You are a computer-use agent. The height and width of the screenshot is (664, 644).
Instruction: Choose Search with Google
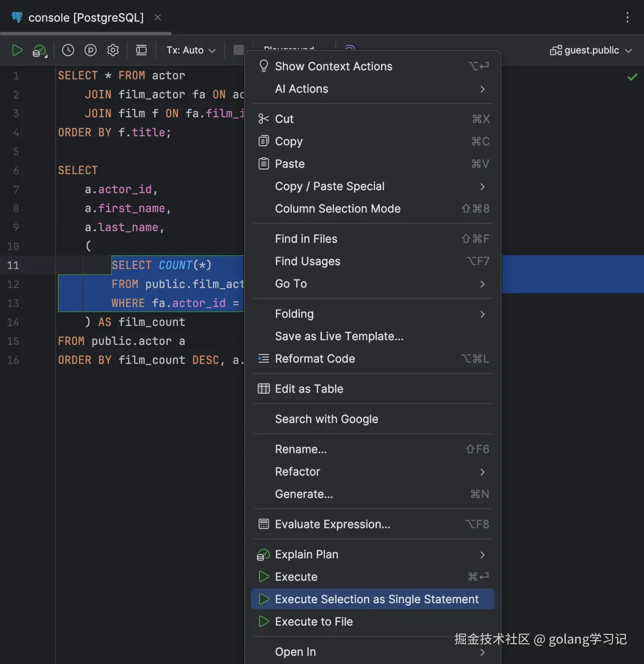[373, 419]
